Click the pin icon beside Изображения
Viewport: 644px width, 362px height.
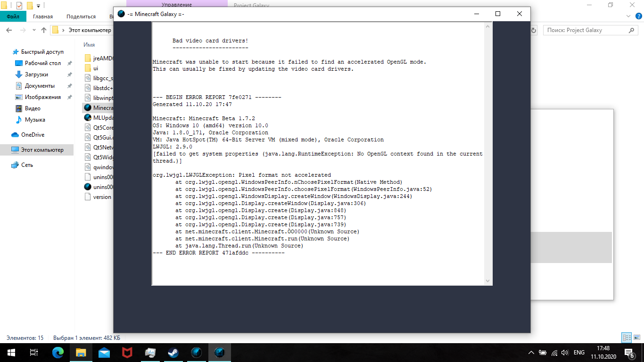[x=69, y=97]
